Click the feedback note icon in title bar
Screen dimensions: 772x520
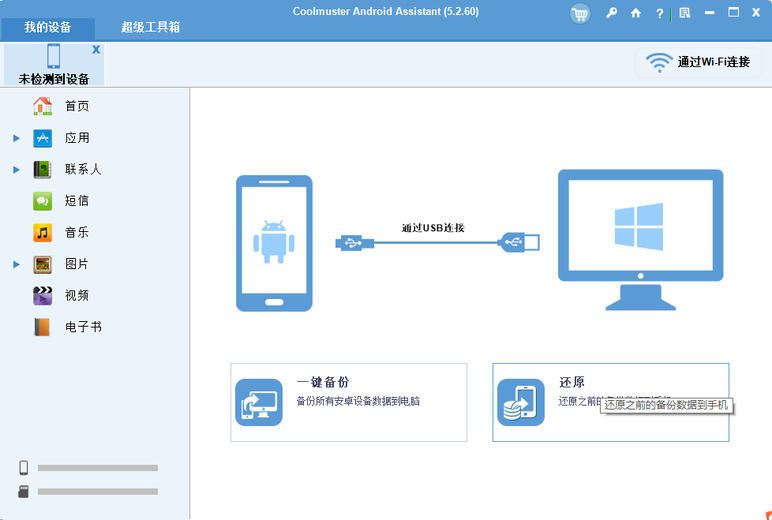click(685, 13)
